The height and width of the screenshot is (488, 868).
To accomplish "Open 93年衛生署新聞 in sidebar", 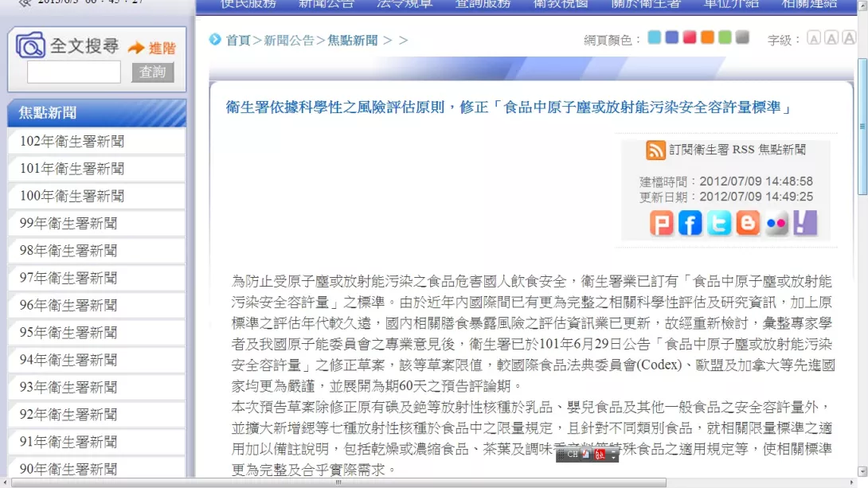I will 97,388.
